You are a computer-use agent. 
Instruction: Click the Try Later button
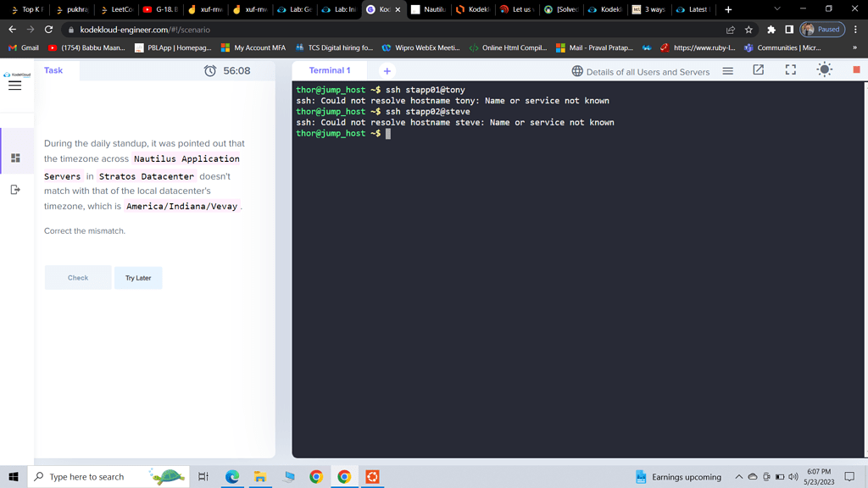click(x=138, y=278)
